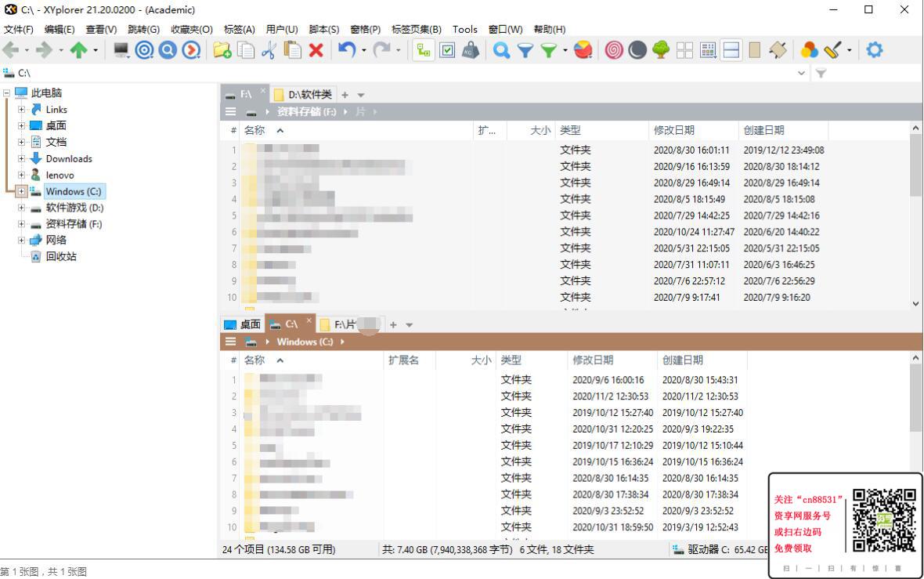924x579 pixels.
Task: Expand the Links tree node
Action: [x=21, y=110]
